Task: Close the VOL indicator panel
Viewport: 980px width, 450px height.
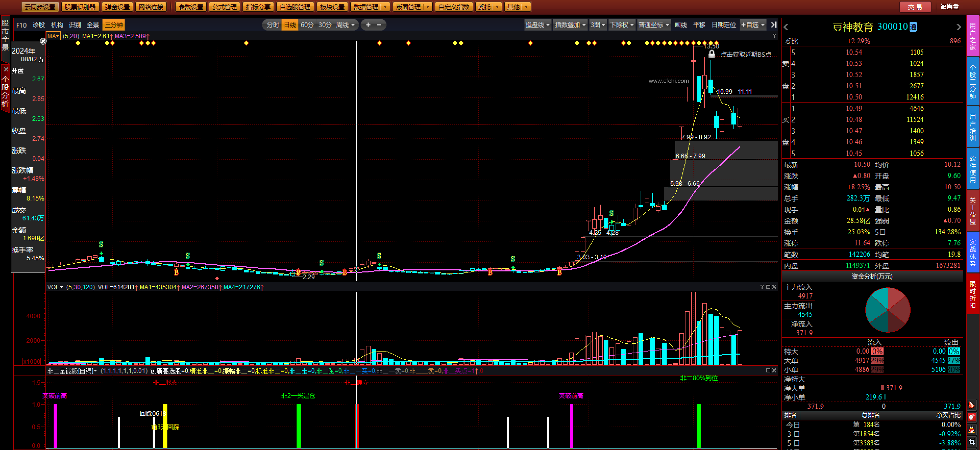Action: click(774, 287)
